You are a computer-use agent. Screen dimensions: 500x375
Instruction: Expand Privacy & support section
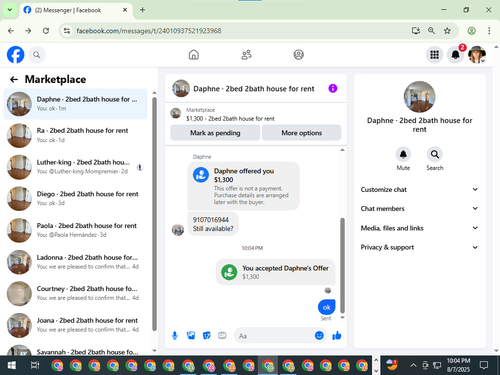[419, 247]
